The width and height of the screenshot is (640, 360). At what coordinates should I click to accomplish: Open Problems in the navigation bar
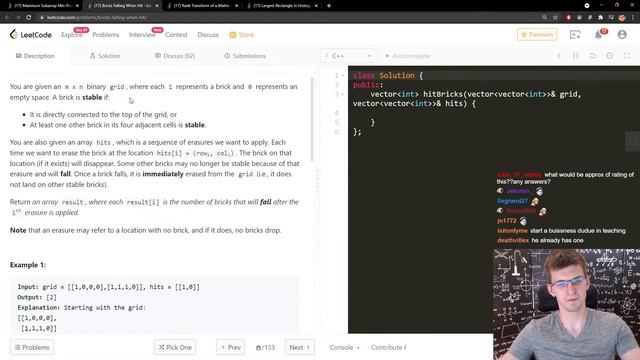(x=106, y=35)
